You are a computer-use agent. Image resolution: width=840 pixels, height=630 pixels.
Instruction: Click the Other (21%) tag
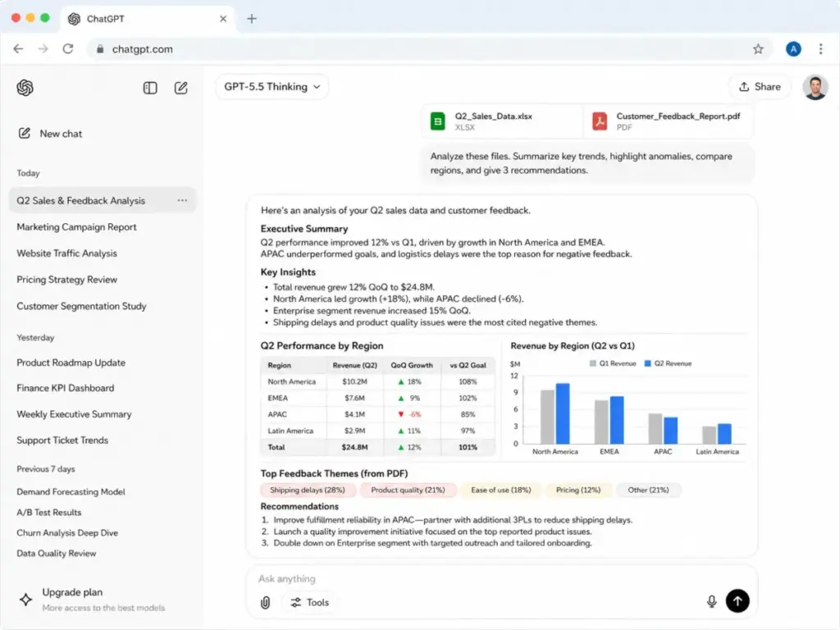pyautogui.click(x=648, y=491)
